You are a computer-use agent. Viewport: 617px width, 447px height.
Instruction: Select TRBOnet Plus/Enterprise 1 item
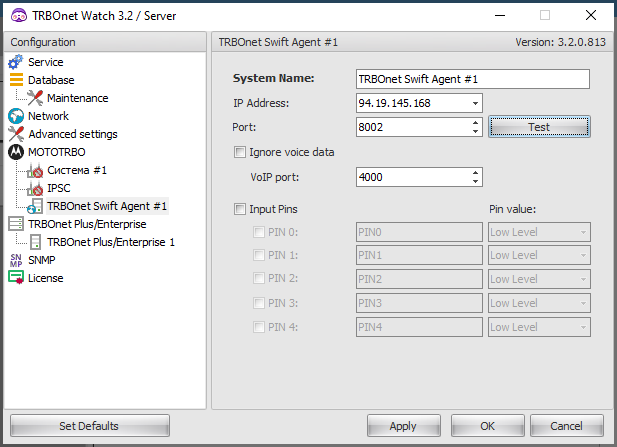click(111, 242)
